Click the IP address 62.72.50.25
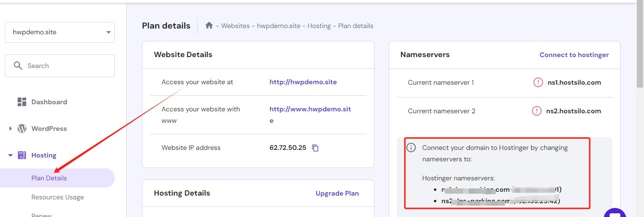This screenshot has width=644, height=217. pyautogui.click(x=288, y=148)
